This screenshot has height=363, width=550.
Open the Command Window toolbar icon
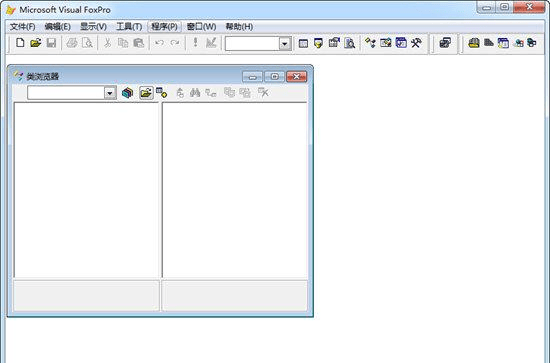(x=303, y=43)
